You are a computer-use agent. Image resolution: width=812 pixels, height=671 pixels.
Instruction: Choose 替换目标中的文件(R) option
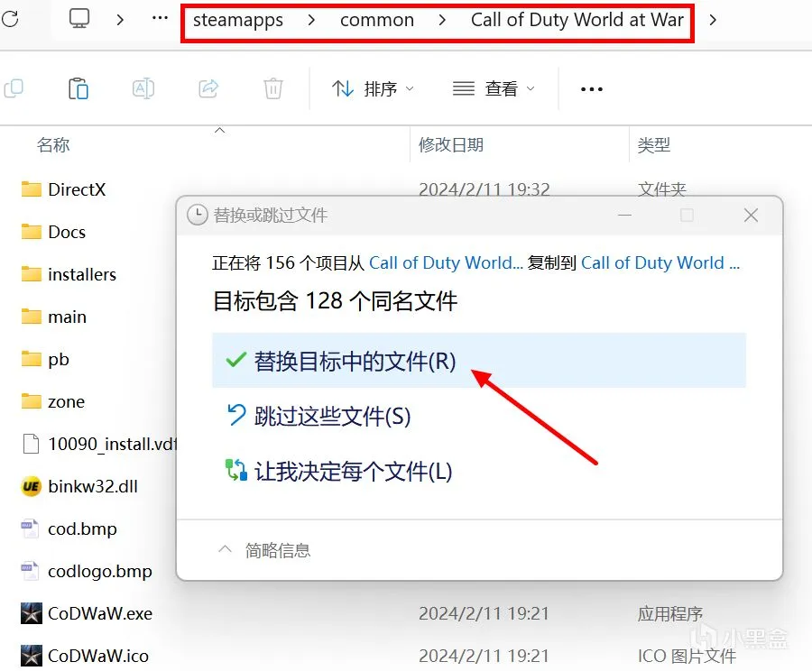coord(479,361)
